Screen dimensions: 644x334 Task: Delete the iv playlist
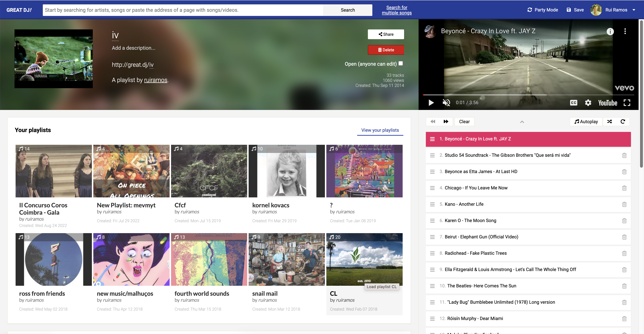point(386,50)
